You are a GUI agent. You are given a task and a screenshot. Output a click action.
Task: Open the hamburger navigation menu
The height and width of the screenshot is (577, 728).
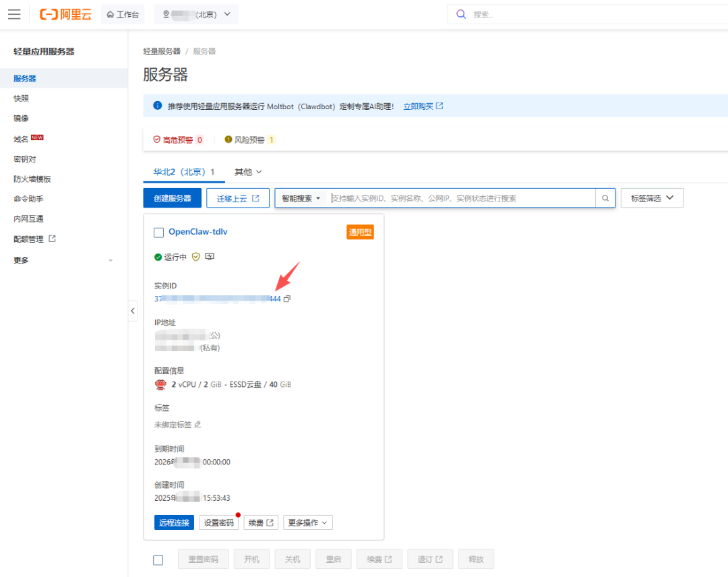pos(14,14)
